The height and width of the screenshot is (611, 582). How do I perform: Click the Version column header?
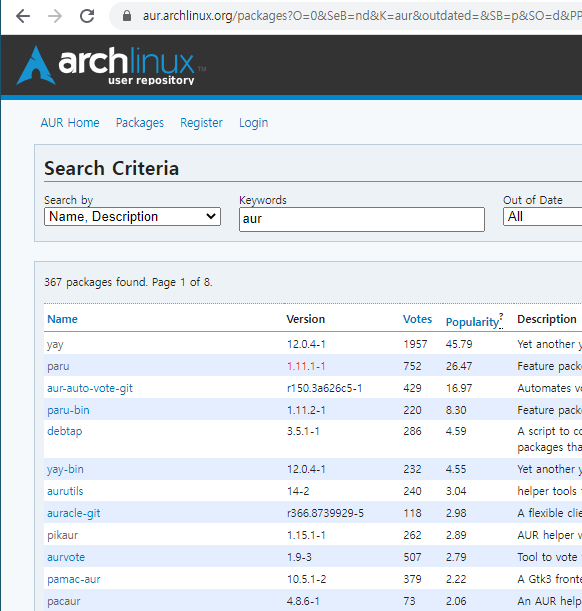[x=305, y=319]
